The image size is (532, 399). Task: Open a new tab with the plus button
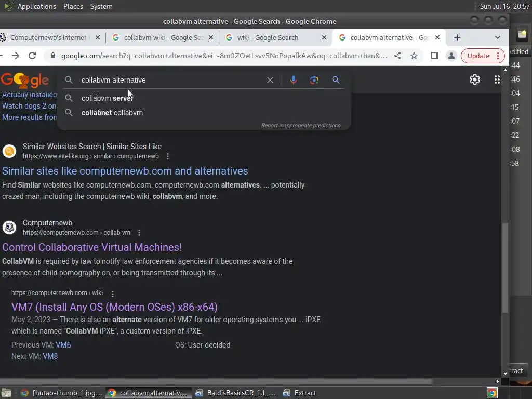(457, 37)
